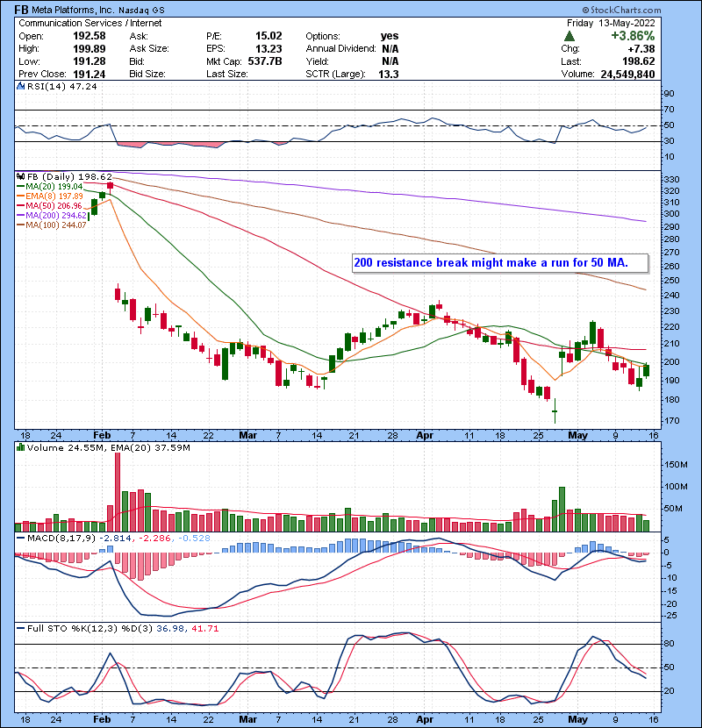Click the Open value 192.58
Viewport: 702px width, 728px height.
tap(90, 36)
